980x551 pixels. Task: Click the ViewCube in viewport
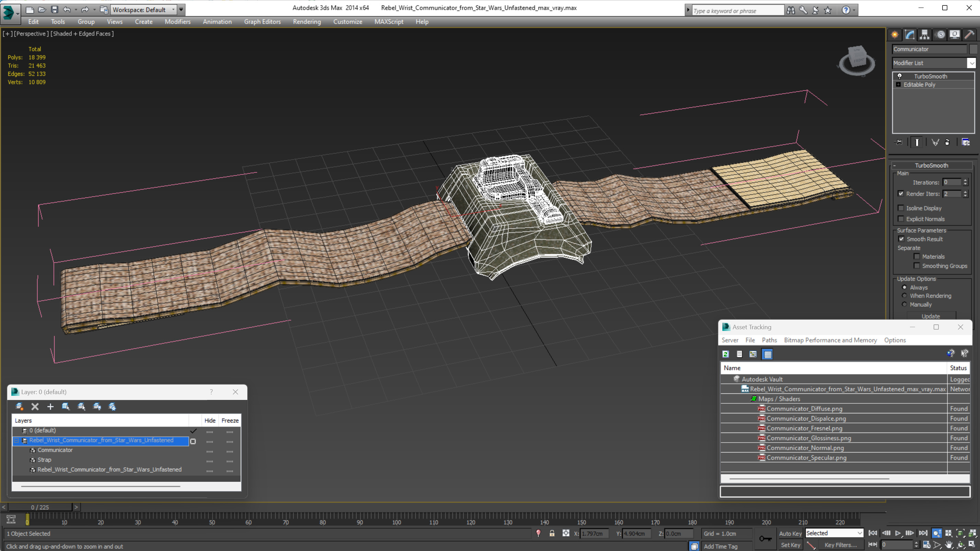(x=857, y=61)
